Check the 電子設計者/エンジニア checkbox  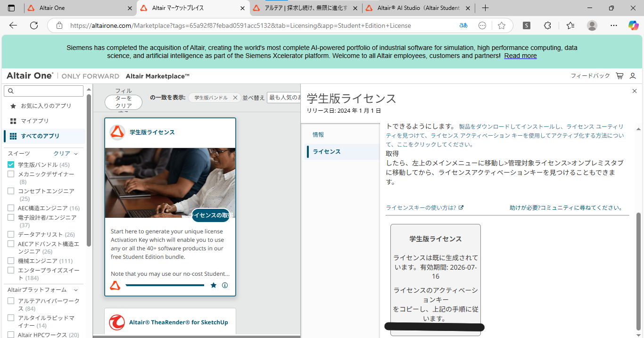[x=11, y=217]
